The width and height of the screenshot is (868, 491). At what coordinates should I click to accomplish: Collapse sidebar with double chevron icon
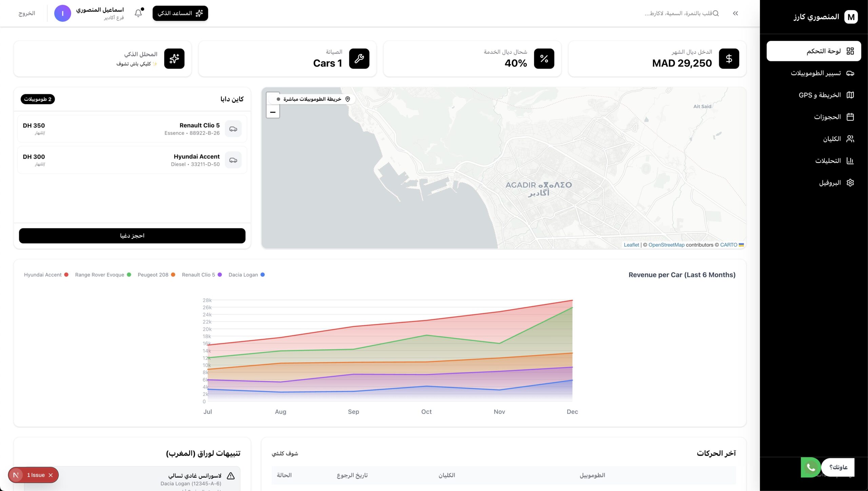tap(735, 13)
